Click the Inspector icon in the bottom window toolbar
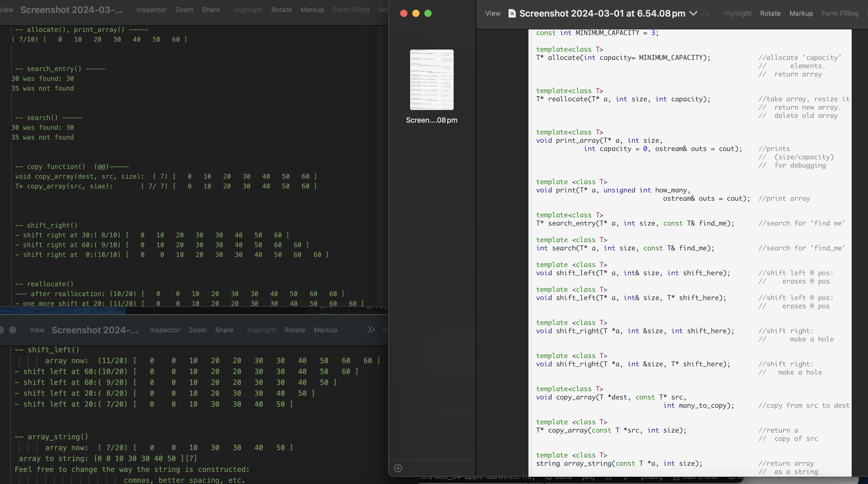868x484 pixels. click(x=164, y=330)
